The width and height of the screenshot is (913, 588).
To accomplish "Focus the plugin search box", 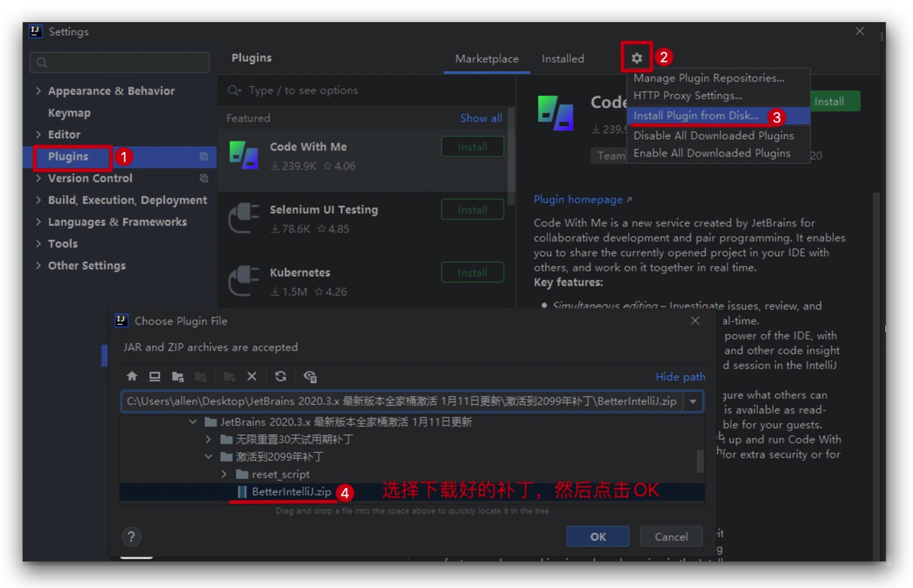I will coord(367,90).
